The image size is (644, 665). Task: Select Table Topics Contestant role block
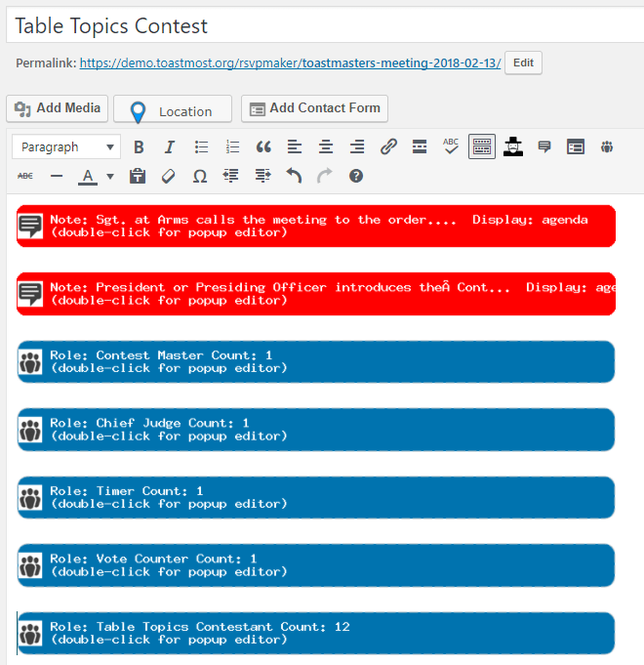click(316, 633)
